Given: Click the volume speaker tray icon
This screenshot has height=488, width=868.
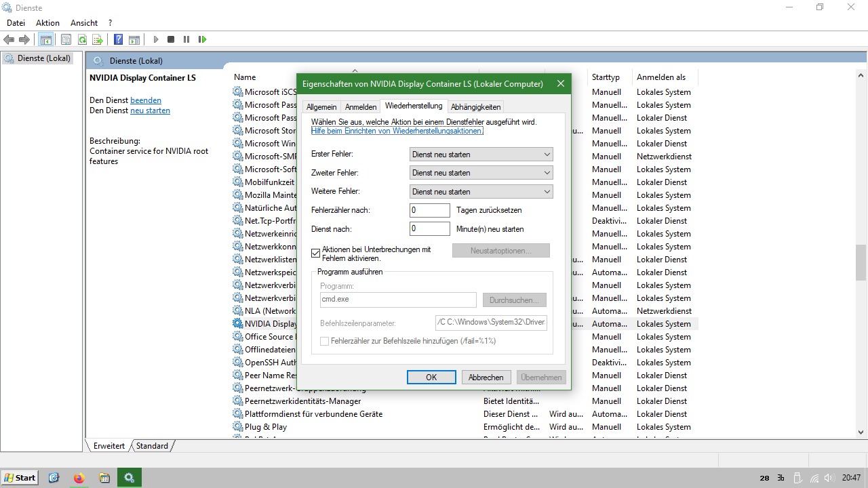Looking at the screenshot, I should [x=831, y=478].
